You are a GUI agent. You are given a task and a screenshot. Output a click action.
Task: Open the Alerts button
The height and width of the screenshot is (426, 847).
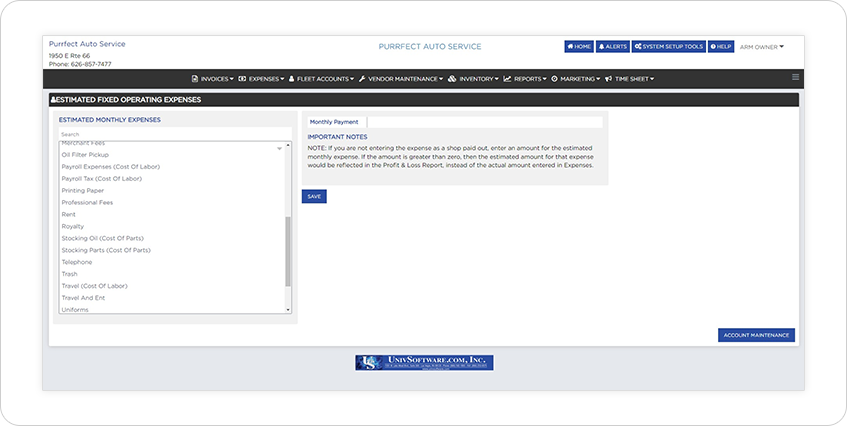(x=613, y=46)
